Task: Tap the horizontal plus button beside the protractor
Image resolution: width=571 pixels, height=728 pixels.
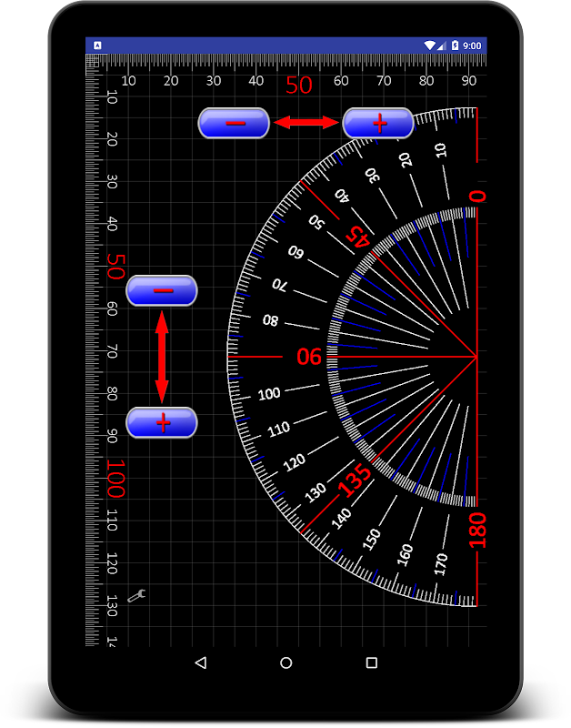Action: [378, 123]
